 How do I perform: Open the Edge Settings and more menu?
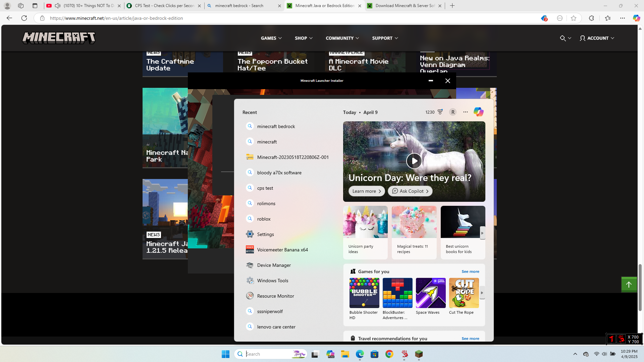[623, 18]
